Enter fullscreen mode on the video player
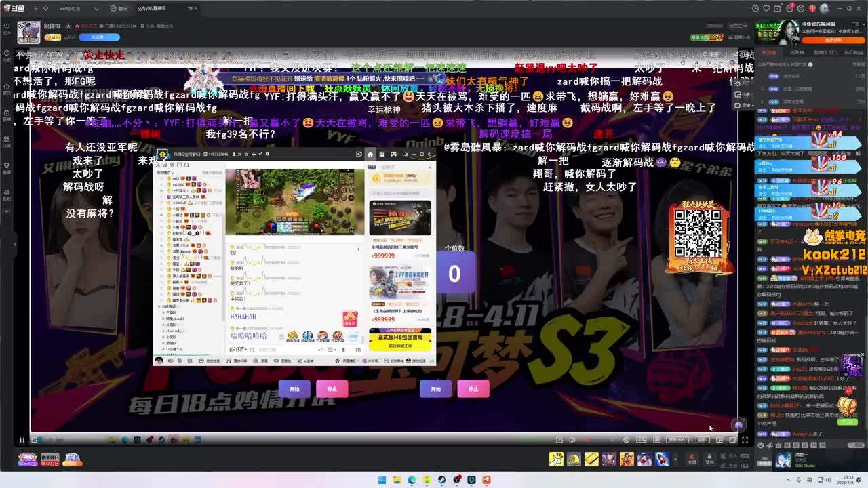The image size is (868, 488). click(745, 440)
